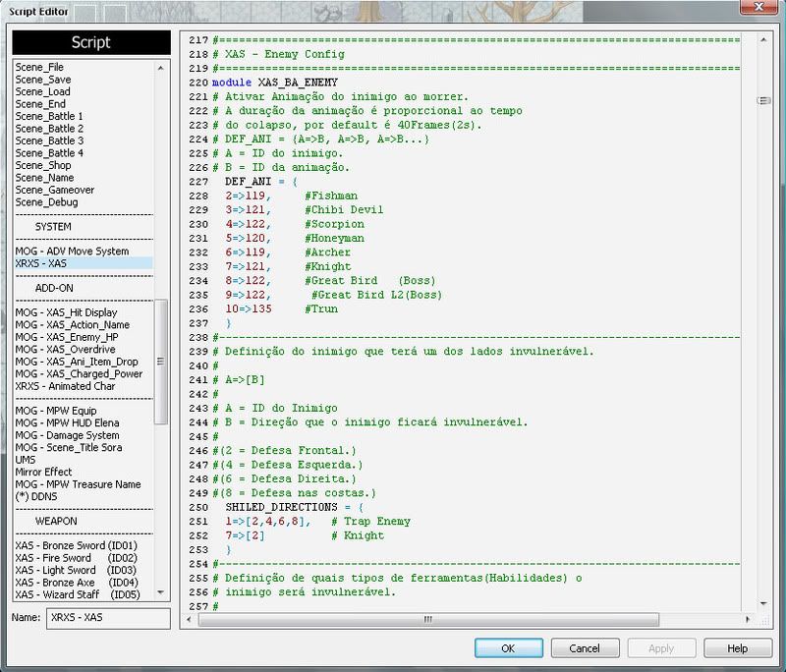Open the Mirror Effect script
The image size is (786, 672).
tap(43, 472)
